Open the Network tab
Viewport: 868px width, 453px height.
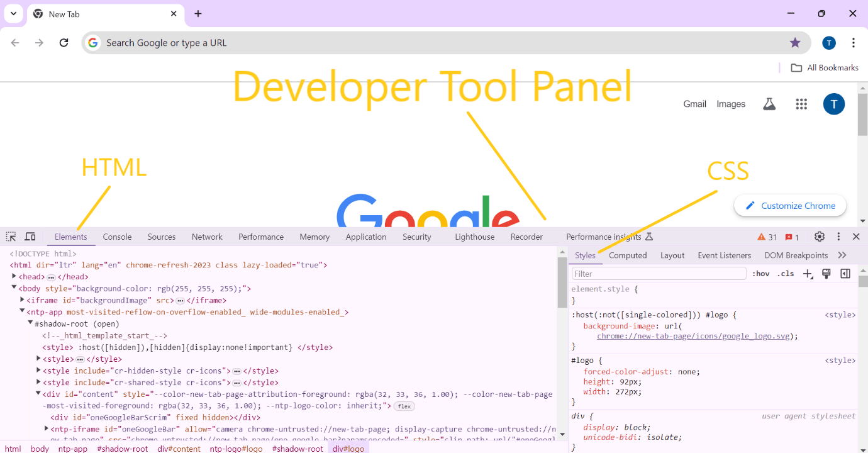[x=207, y=237]
